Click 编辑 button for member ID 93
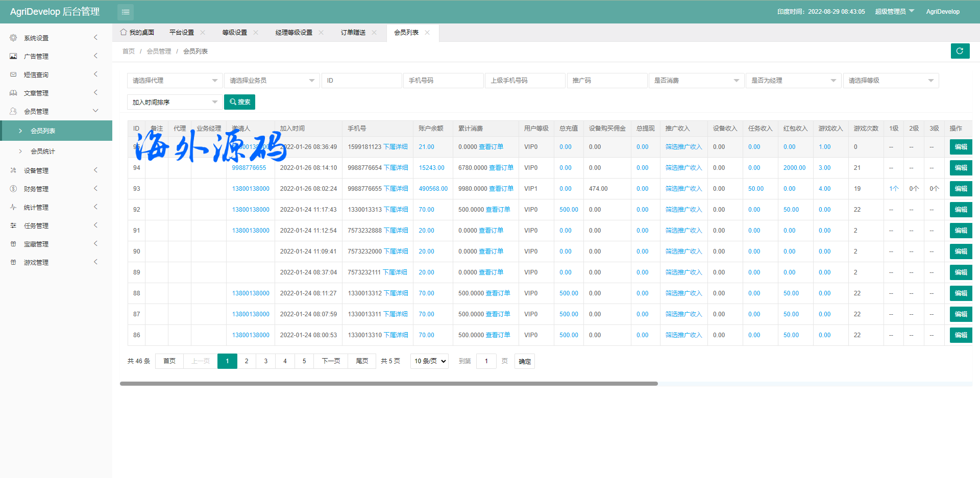This screenshot has height=478, width=980. pos(961,189)
